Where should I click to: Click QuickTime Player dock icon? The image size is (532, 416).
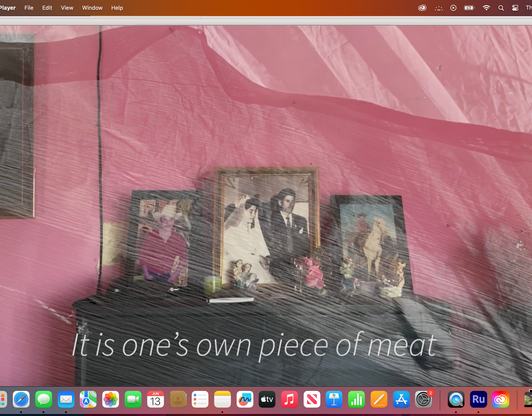pyautogui.click(x=456, y=399)
